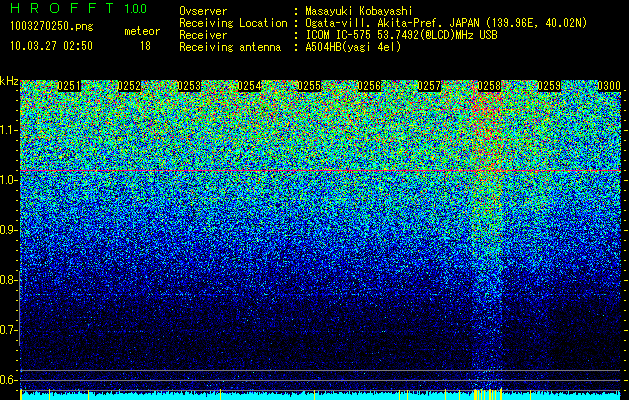Click the HROFFT 1.0.0 title text
Image resolution: width=629 pixels, height=400 pixels.
pos(79,8)
